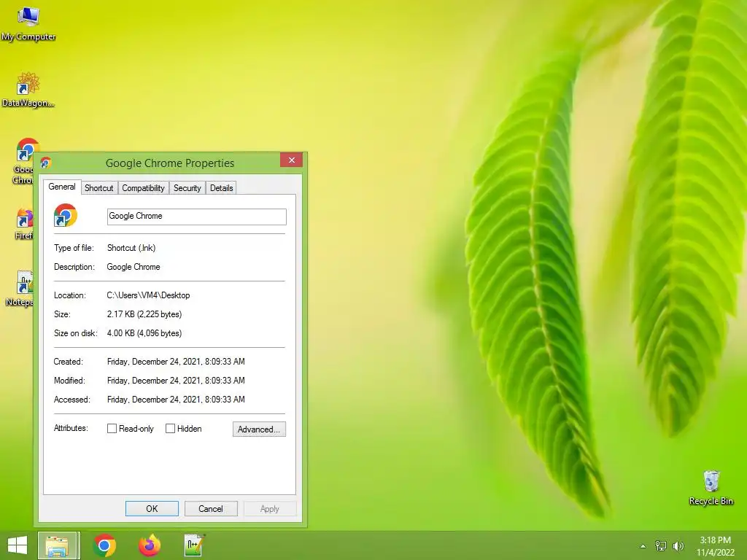Open the Details tab
Image resolution: width=747 pixels, height=560 pixels.
222,188
